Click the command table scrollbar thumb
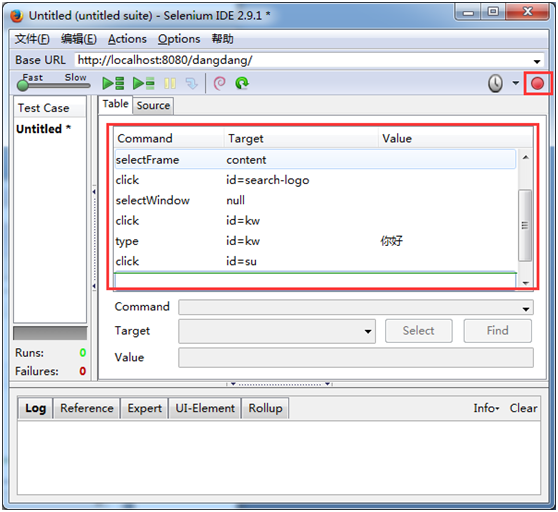Image resolution: width=558 pixels, height=512 pixels. point(525,225)
